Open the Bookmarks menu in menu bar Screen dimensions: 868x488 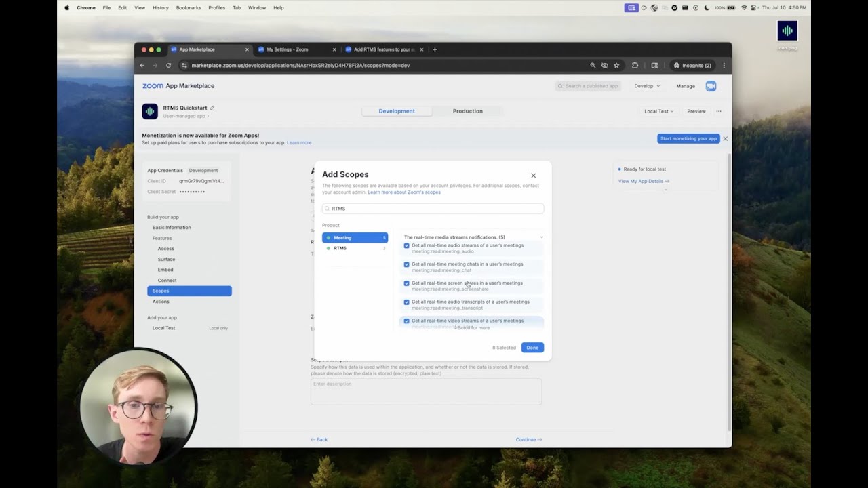(x=189, y=8)
